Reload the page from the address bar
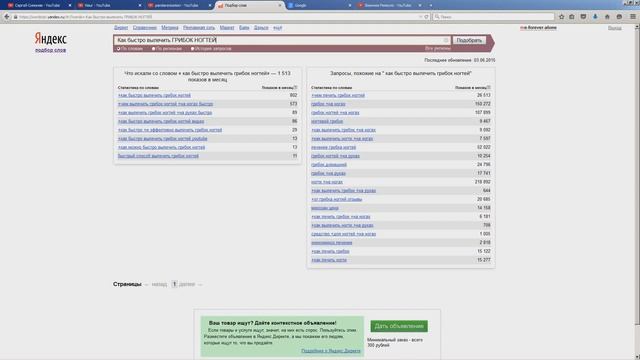This screenshot has height=360, width=640. [427, 17]
